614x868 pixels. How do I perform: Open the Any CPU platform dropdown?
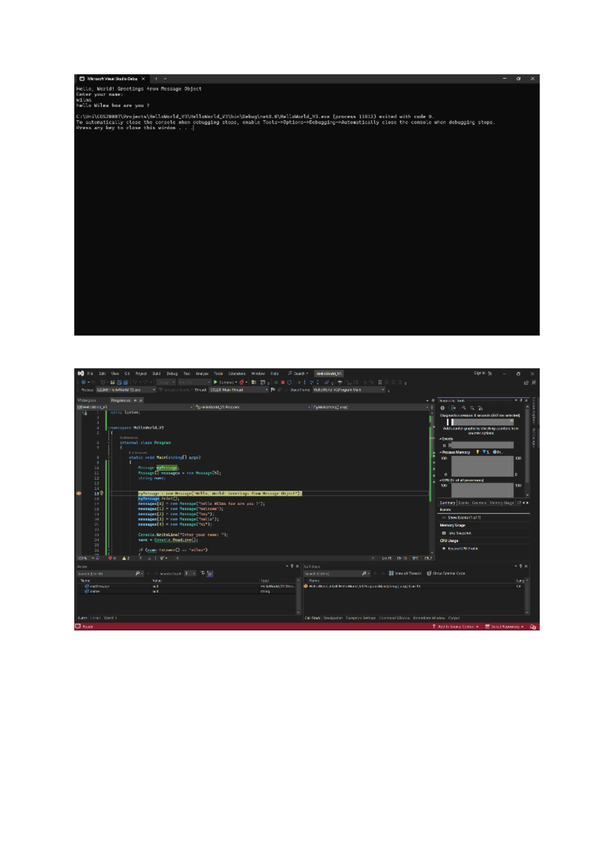tap(194, 382)
